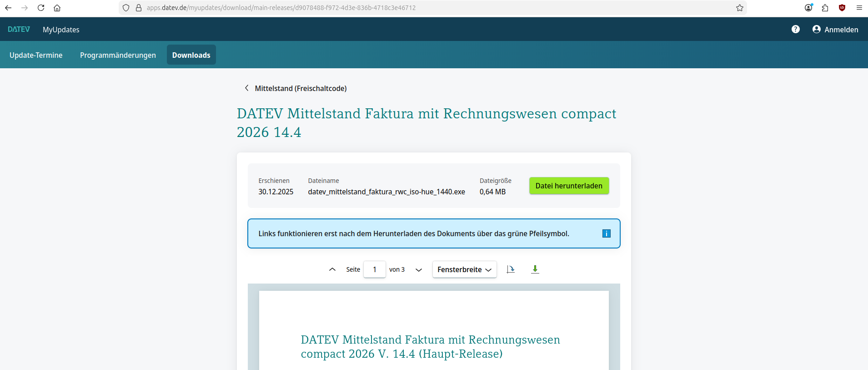868x370 pixels.
Task: Open the browser extensions menu
Action: pyautogui.click(x=825, y=8)
